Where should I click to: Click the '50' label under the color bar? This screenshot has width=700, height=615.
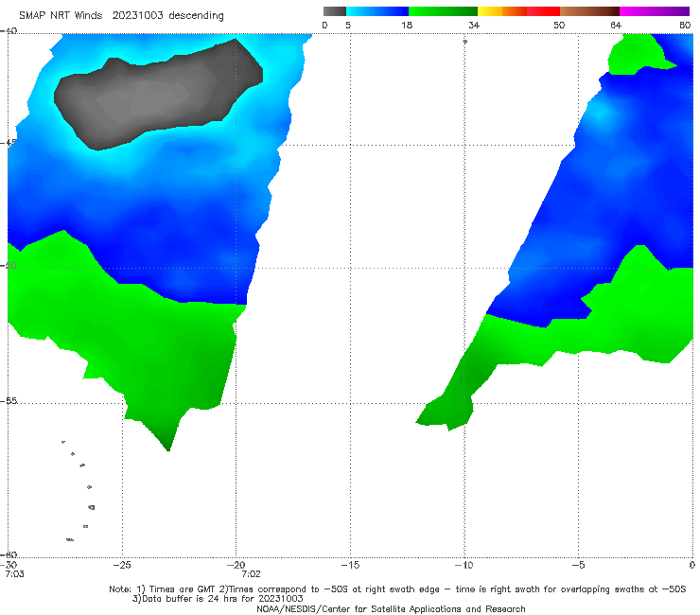click(x=559, y=25)
